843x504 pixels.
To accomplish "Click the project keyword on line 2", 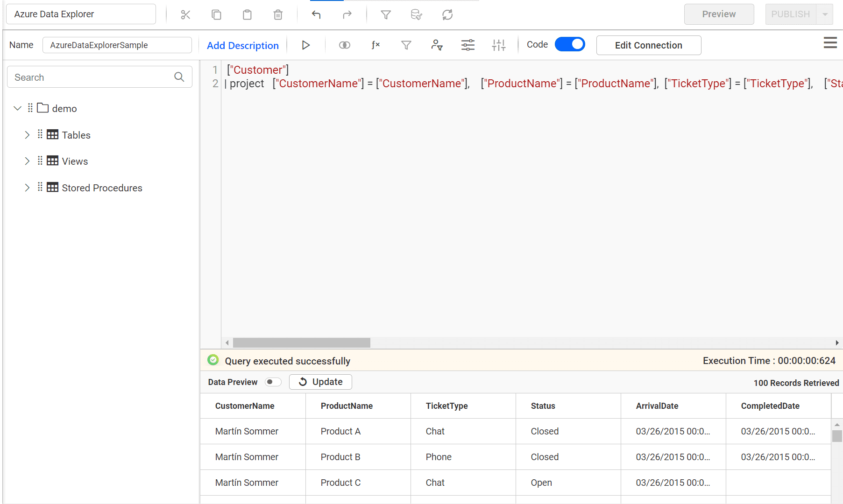I will [x=247, y=84].
